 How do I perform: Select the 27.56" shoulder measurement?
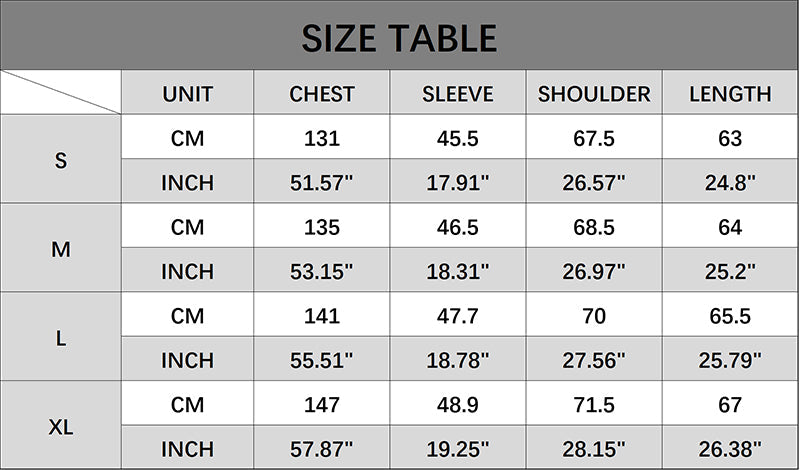(594, 360)
